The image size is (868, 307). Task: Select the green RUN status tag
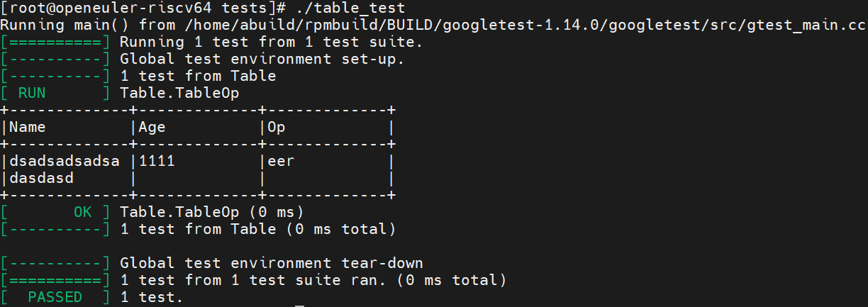tap(31, 93)
